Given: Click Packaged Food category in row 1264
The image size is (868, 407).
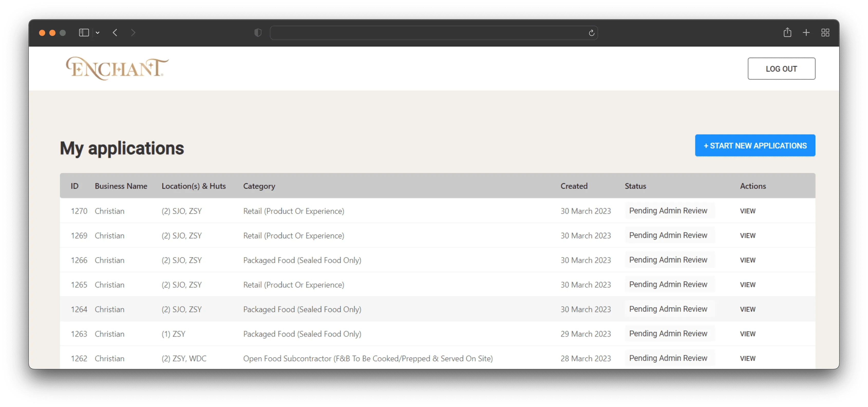Looking at the screenshot, I should tap(302, 309).
